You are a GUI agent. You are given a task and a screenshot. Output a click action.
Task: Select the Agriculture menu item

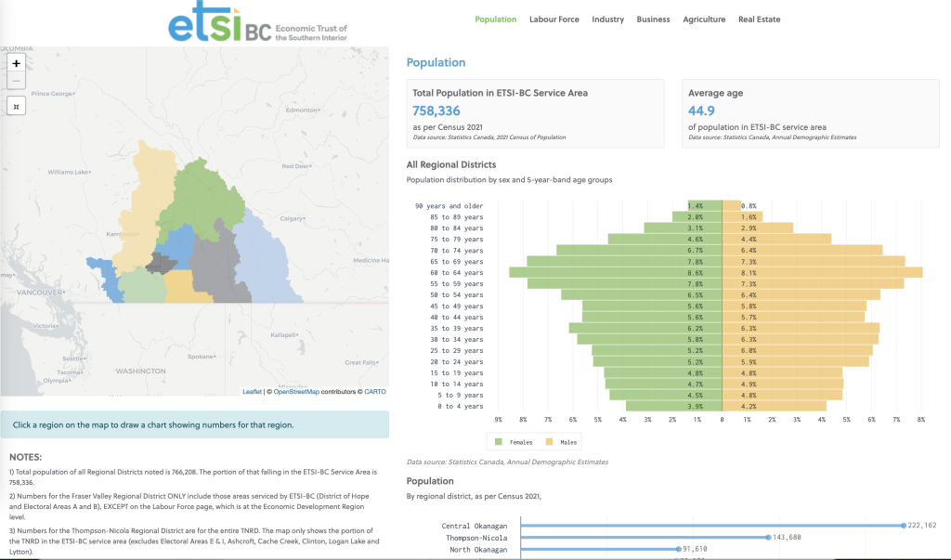click(704, 20)
